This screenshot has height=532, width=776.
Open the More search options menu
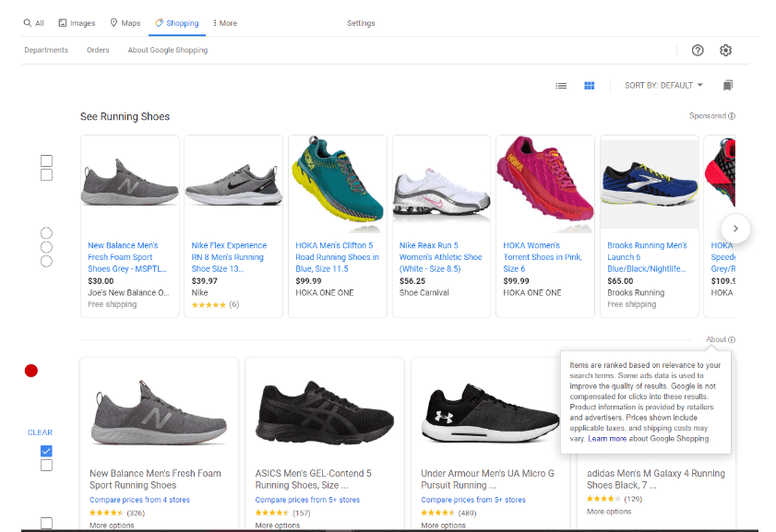(225, 23)
